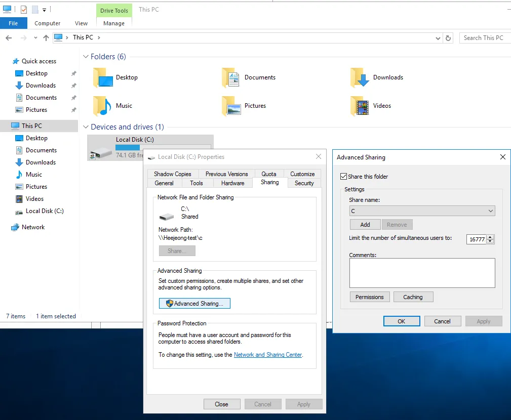The height and width of the screenshot is (420, 511).
Task: Click Close in the Properties dialog
Action: 222,404
